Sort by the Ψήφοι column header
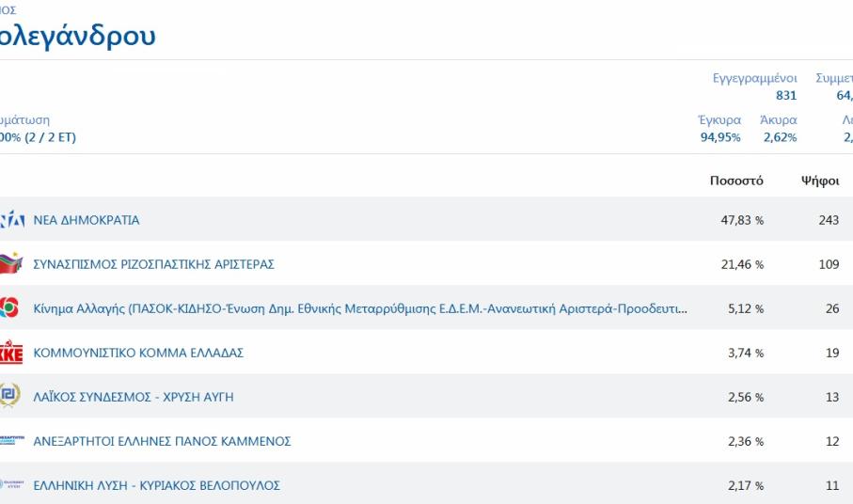Viewport: 853px width, 504px height. coord(819,181)
